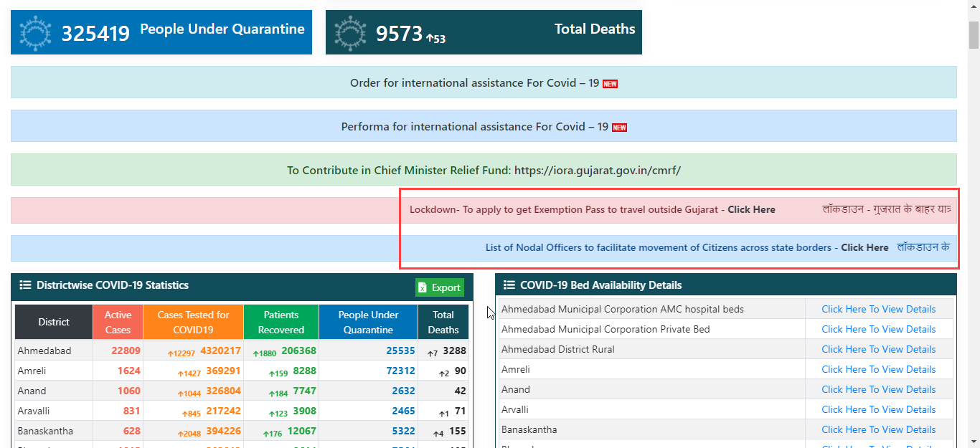Click the NEW badge after Performa for international assistance

point(619,128)
